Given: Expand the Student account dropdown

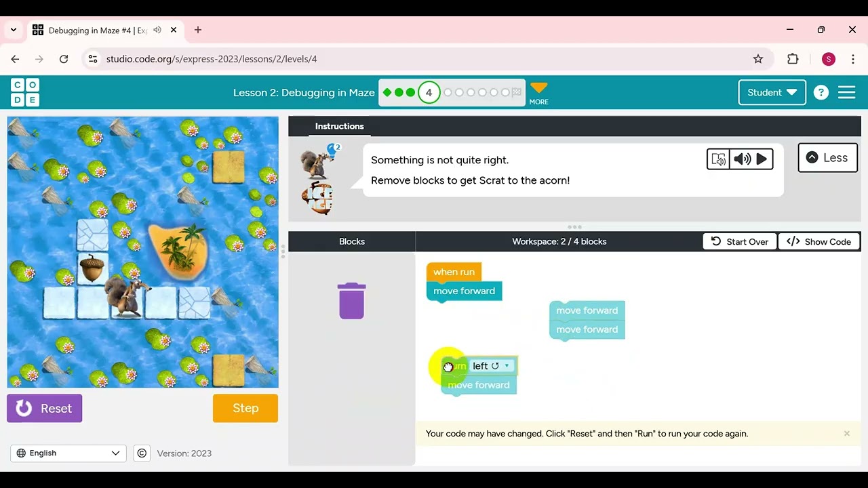Looking at the screenshot, I should 772,92.
